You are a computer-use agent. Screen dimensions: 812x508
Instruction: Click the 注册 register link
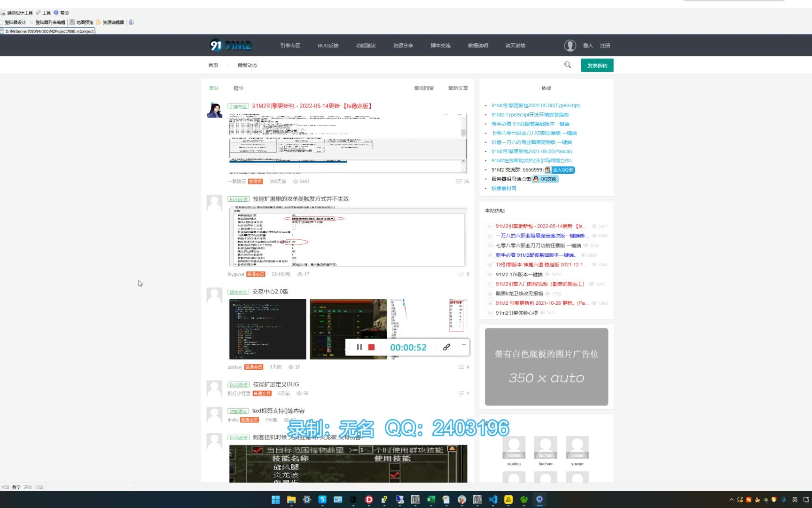[x=605, y=46]
